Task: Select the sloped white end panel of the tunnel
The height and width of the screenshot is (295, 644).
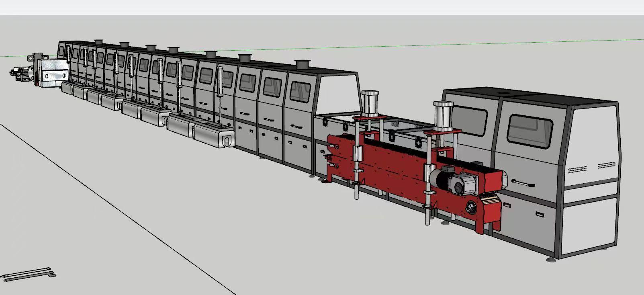Action: [x=338, y=93]
